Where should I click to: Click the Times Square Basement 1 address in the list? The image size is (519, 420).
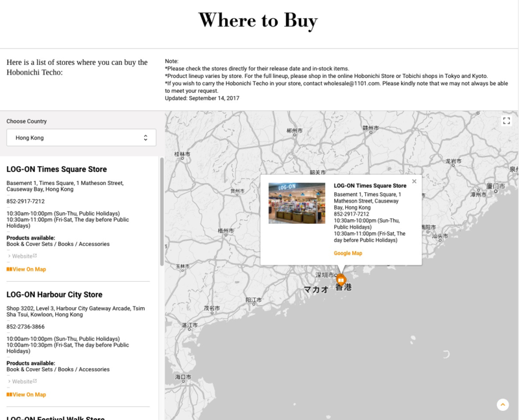(65, 186)
